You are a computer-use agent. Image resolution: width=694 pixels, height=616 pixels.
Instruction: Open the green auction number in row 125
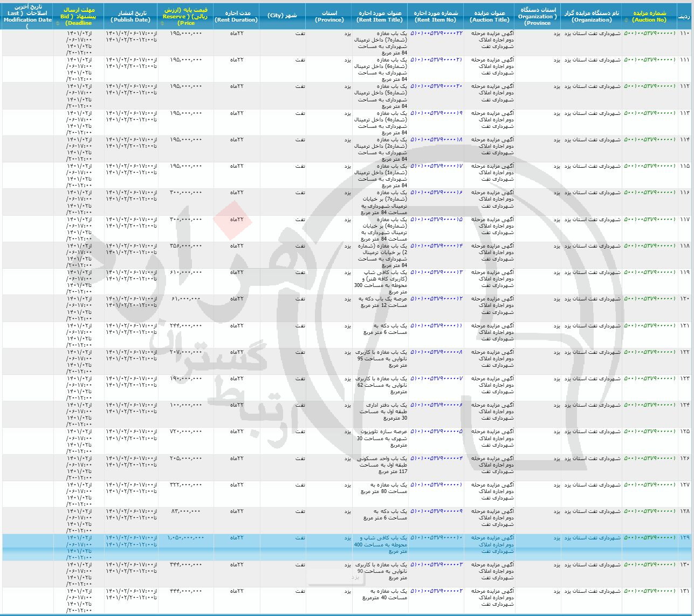click(649, 432)
